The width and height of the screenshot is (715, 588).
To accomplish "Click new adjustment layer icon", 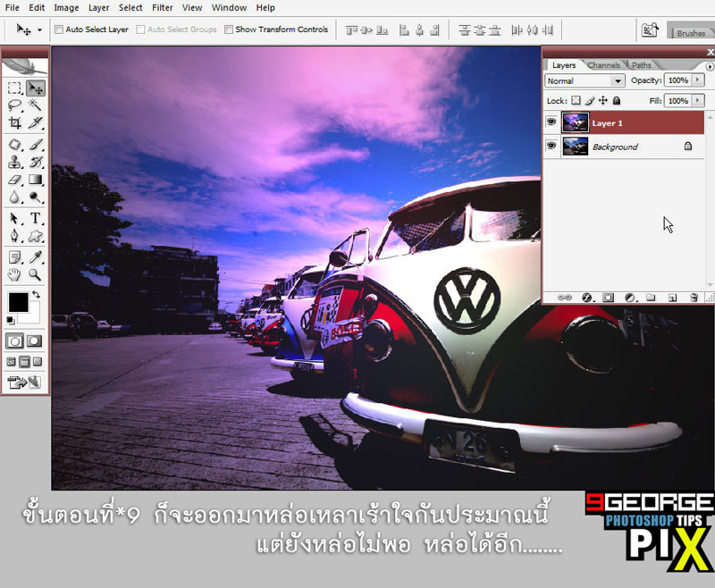I will pos(630,298).
